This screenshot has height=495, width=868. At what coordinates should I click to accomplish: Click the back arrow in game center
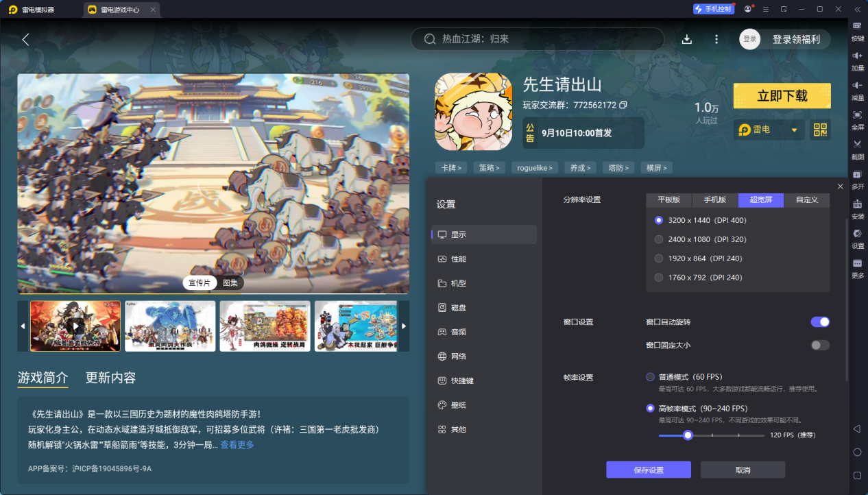(x=25, y=39)
